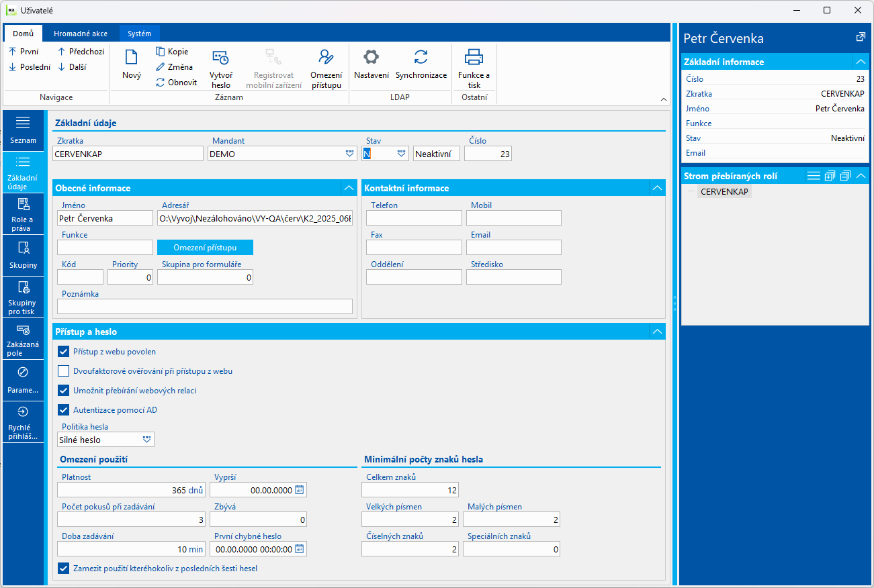Click Vytvoř heslo to generate password
The width and height of the screenshot is (874, 588).
click(220, 68)
